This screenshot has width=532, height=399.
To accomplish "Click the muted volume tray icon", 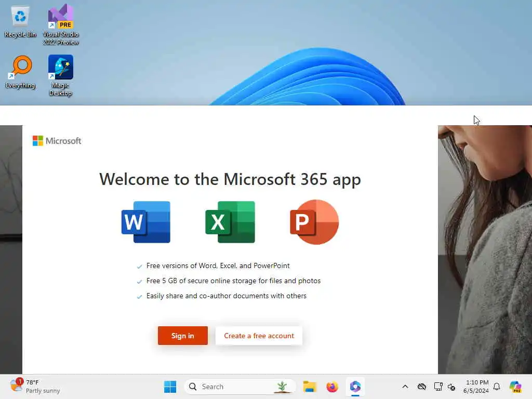I will (451, 387).
